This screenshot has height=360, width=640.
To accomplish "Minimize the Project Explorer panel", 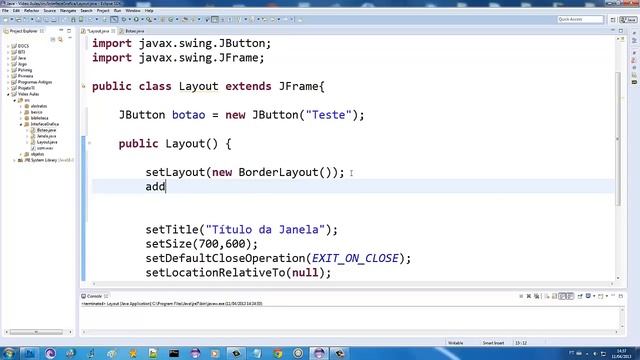I will click(x=61, y=31).
